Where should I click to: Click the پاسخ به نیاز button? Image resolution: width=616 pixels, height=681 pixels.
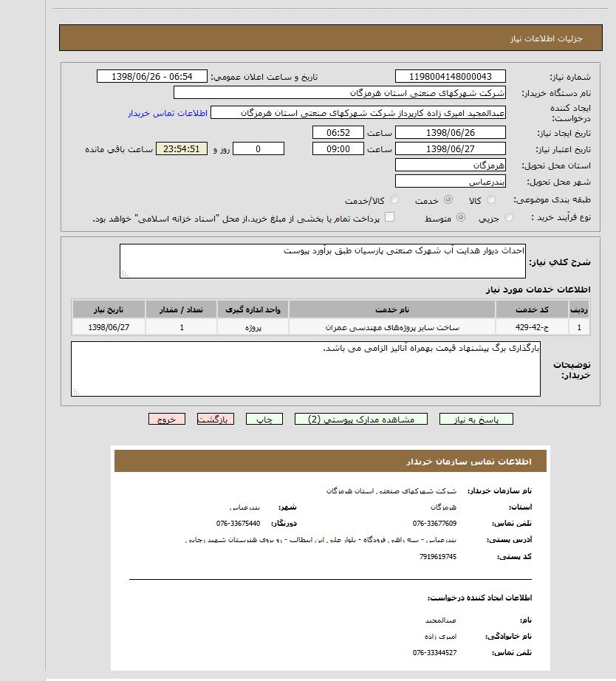476,419
